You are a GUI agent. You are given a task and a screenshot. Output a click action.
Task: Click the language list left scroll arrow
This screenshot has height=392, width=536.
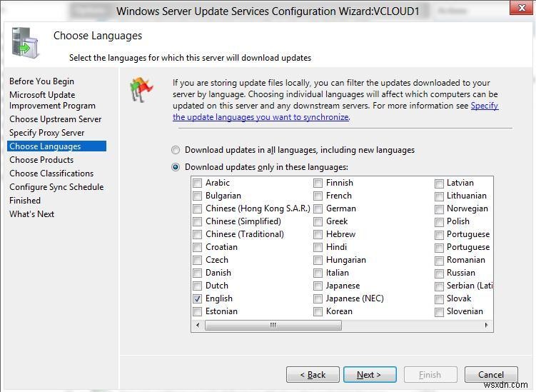click(198, 325)
